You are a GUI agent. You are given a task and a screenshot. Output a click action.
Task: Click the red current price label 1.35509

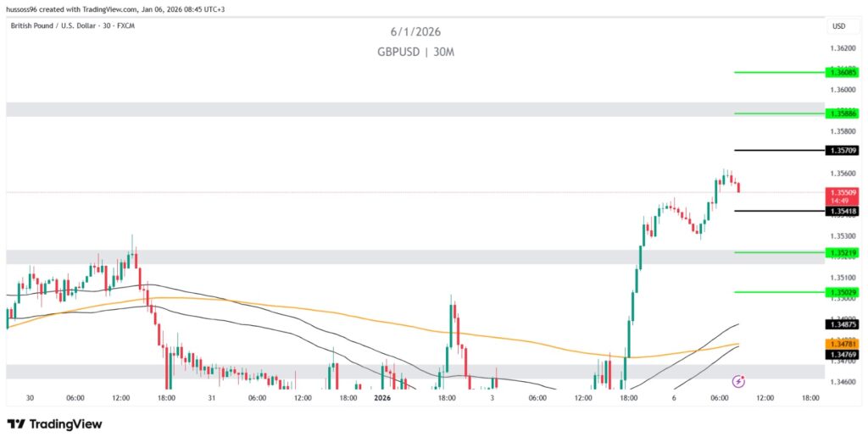point(843,192)
